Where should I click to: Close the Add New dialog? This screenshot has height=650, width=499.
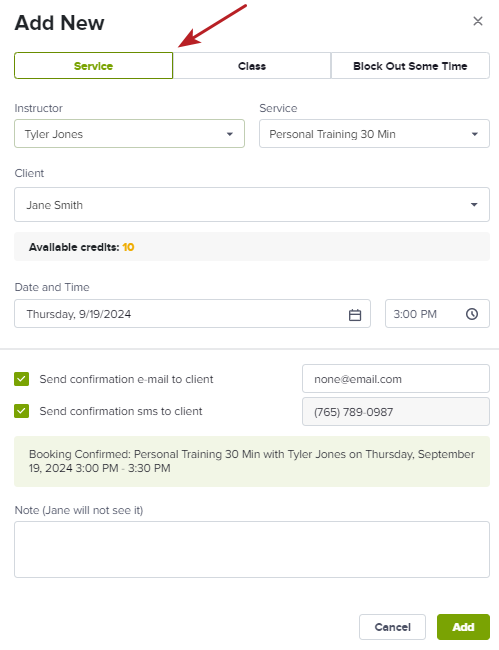pyautogui.click(x=478, y=21)
